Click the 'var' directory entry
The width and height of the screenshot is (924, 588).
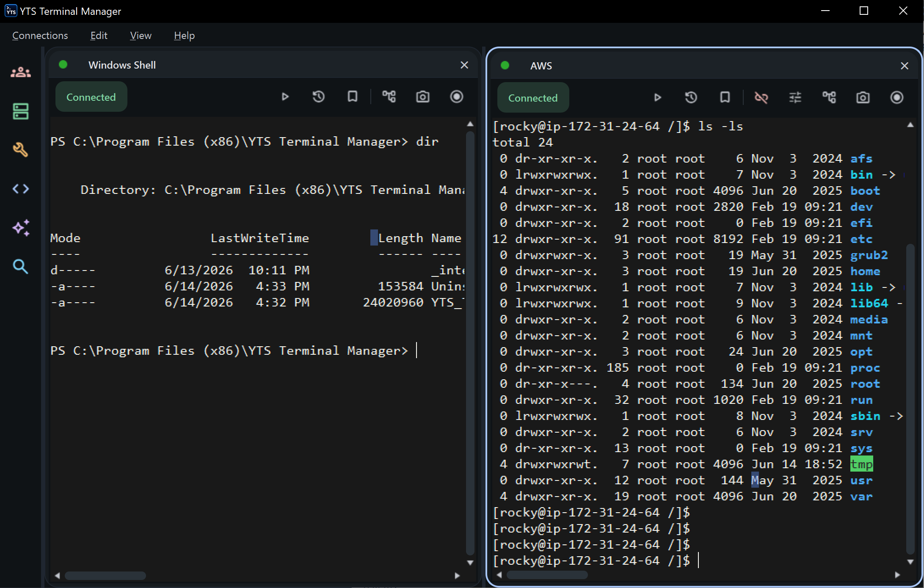(861, 497)
